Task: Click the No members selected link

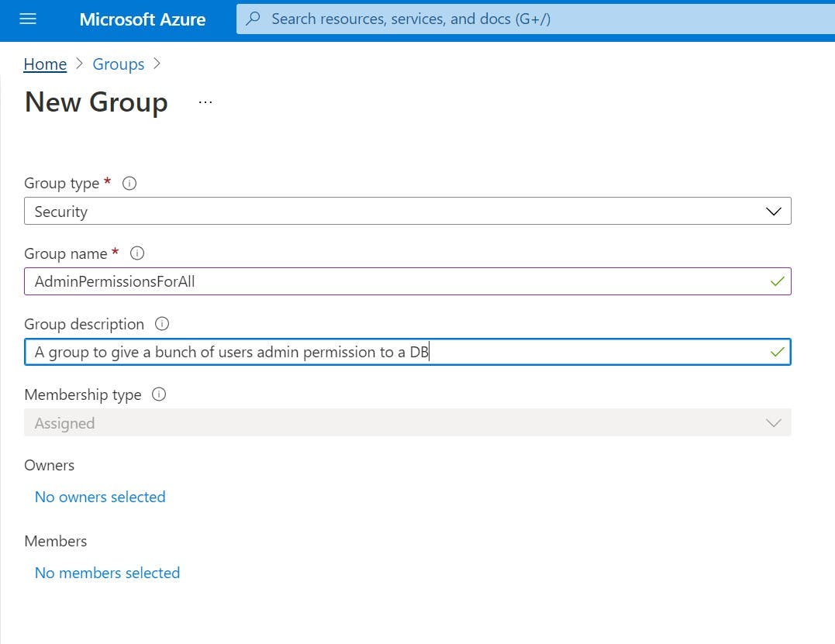Action: [x=107, y=573]
